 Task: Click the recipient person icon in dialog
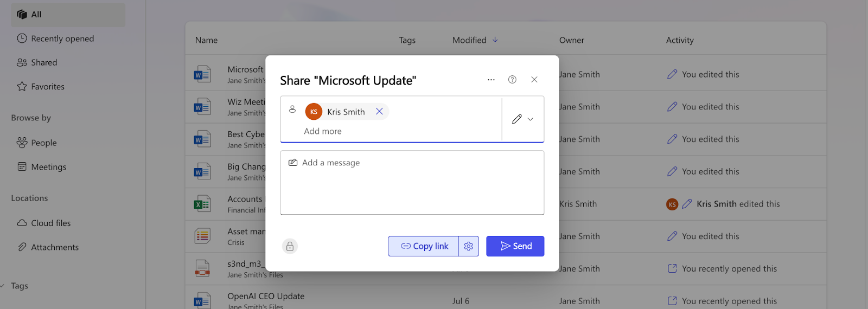click(x=292, y=109)
